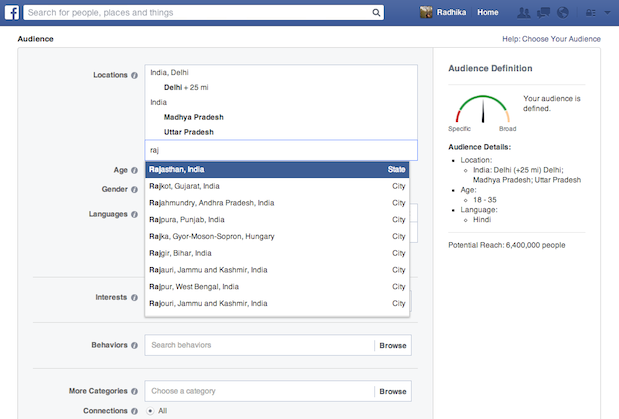Select the All connections radio button

(x=150, y=411)
